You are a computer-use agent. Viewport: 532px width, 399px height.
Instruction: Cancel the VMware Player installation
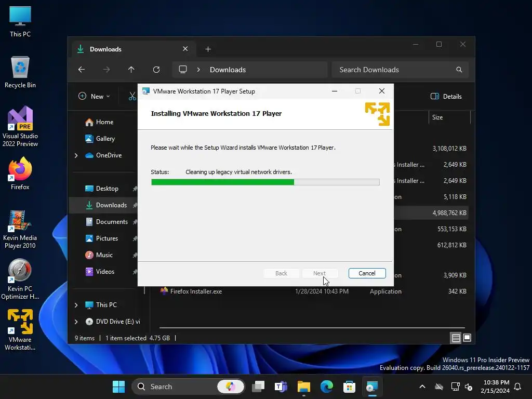367,273
